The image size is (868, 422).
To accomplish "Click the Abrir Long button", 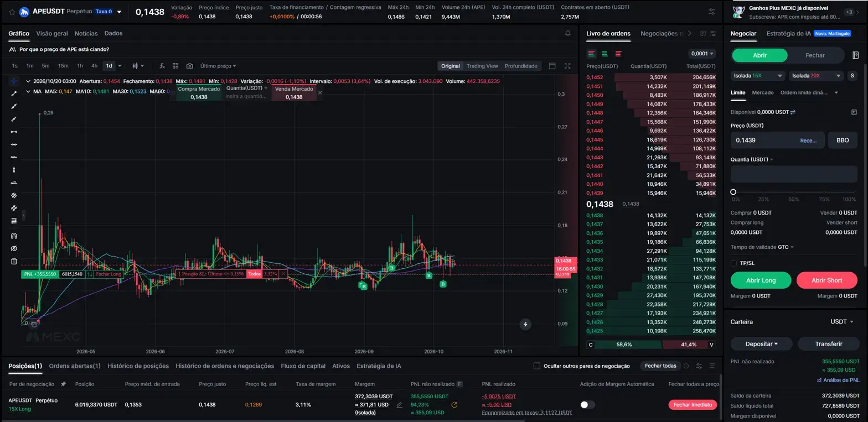I will pyautogui.click(x=761, y=280).
